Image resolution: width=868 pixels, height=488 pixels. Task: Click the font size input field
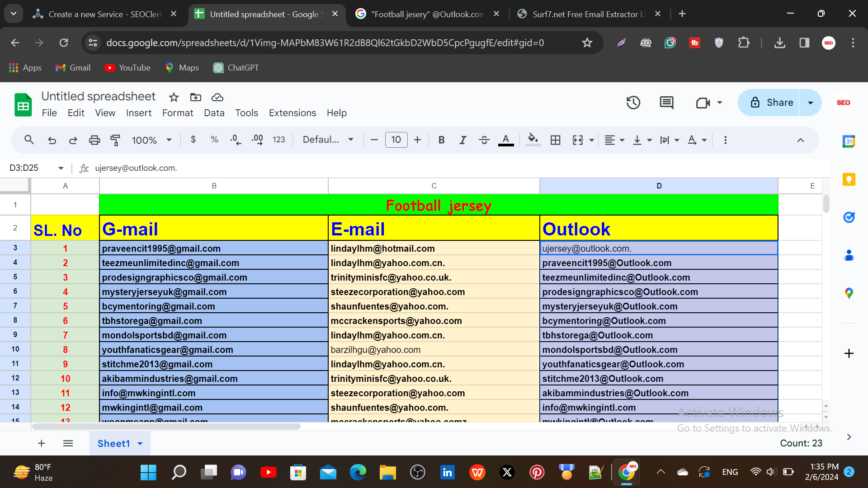396,140
